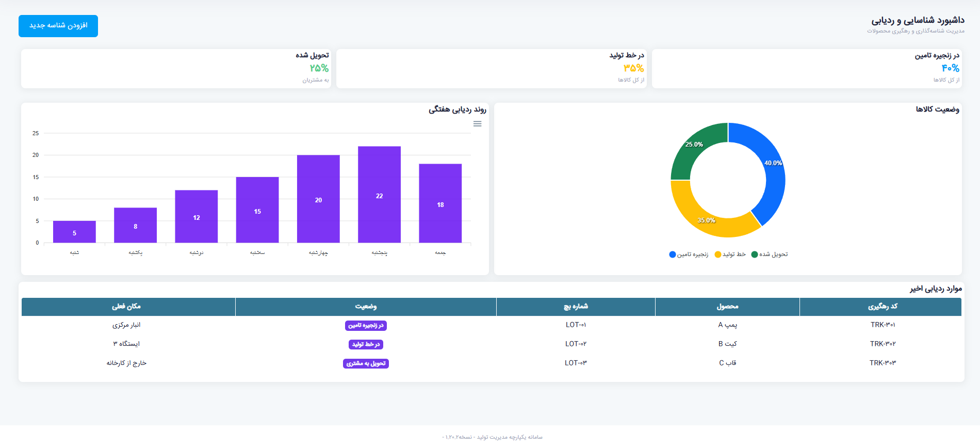Click the 'در خط تولید' status badge

click(366, 344)
